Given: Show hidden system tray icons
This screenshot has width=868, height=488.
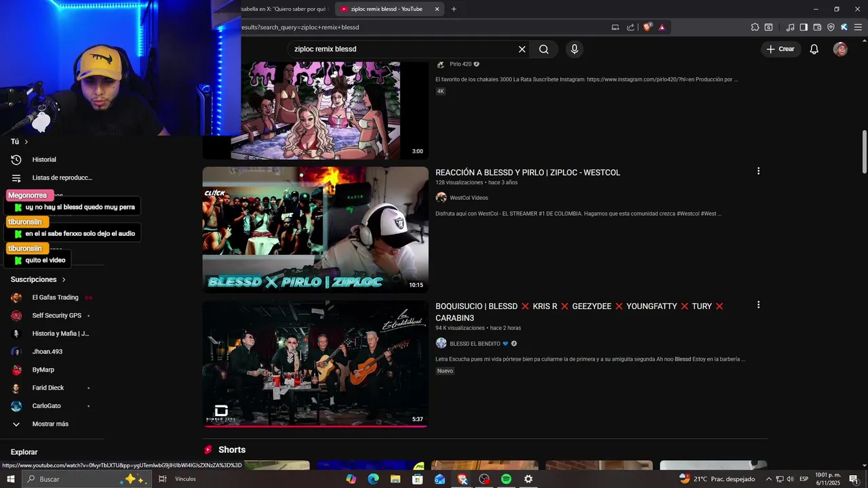Looking at the screenshot, I should pos(768,479).
